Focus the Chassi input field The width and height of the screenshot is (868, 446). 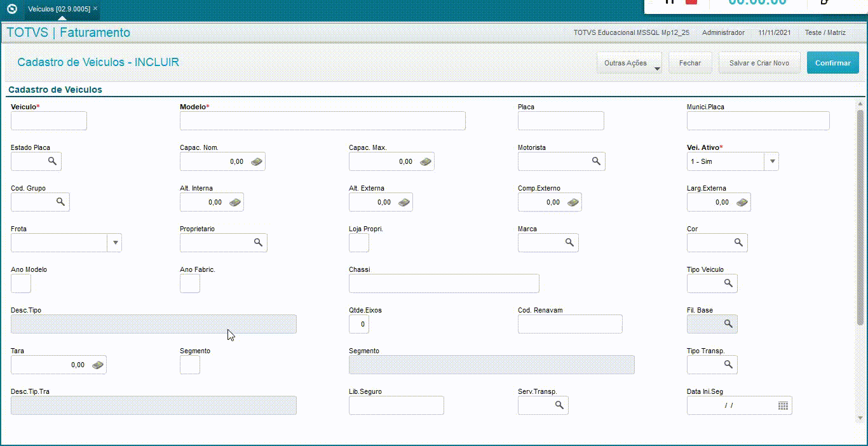pos(444,283)
